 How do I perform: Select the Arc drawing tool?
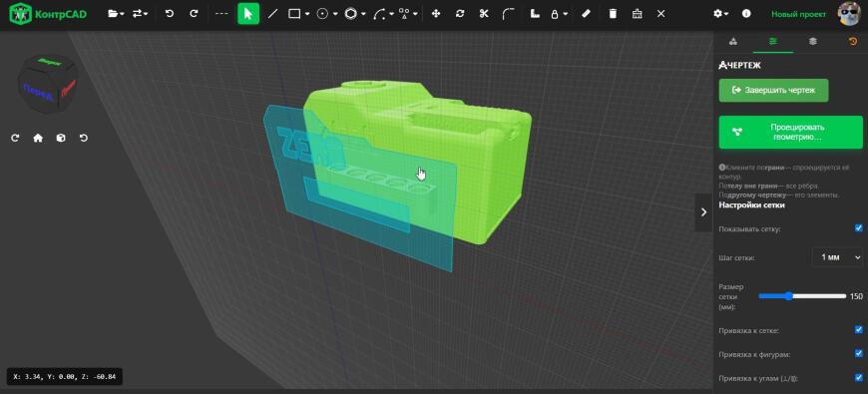[x=379, y=14]
